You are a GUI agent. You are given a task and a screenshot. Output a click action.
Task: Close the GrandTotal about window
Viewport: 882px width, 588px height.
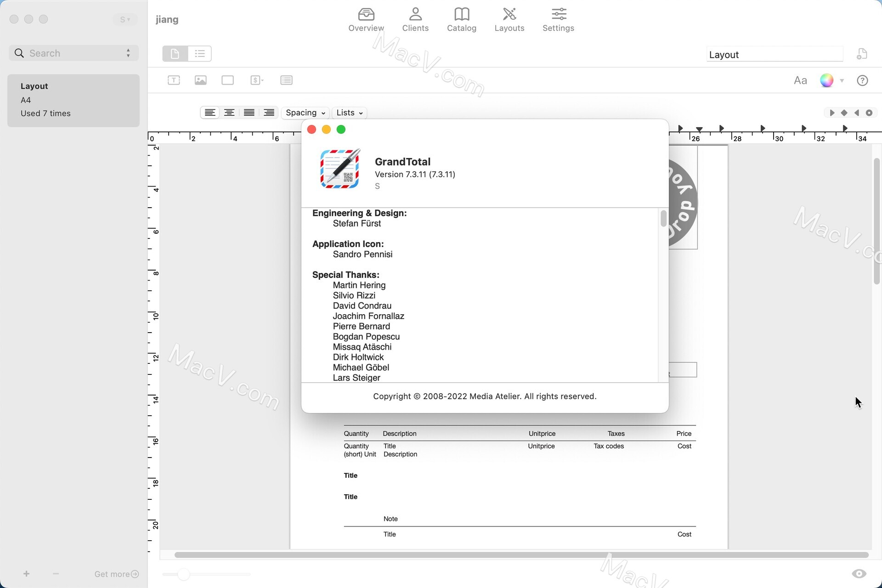pos(311,130)
